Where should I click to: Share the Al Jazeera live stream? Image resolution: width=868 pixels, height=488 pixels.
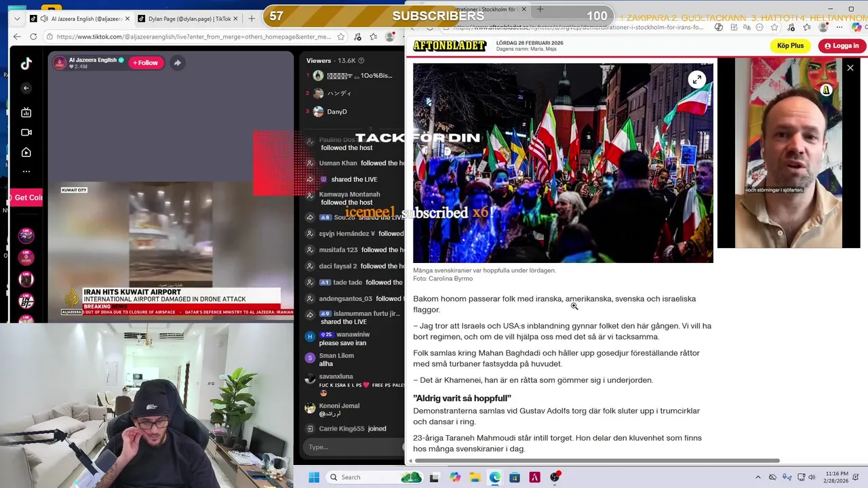[177, 62]
